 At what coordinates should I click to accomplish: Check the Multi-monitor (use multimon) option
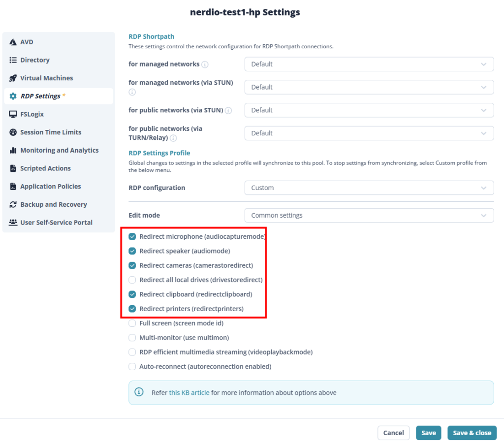coord(132,338)
